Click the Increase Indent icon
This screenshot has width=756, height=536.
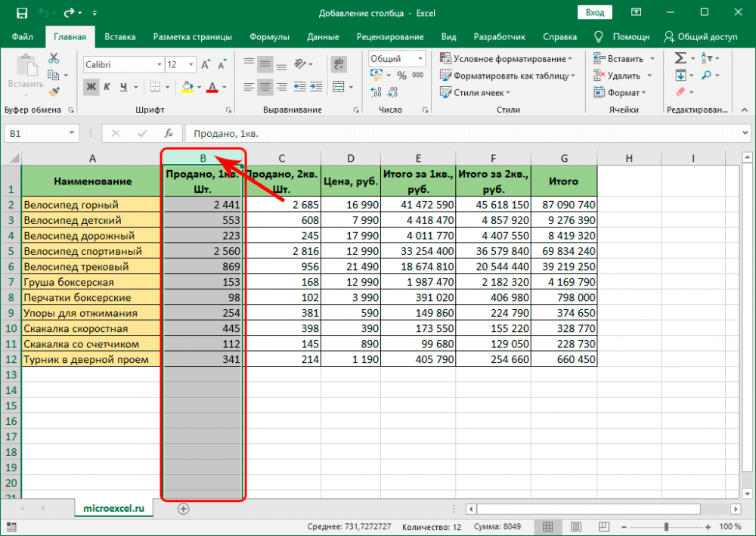click(316, 87)
